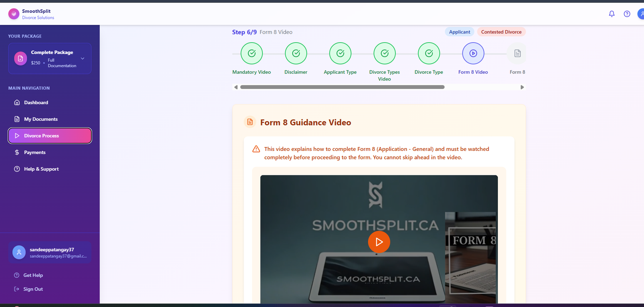Click the Get Help circle icon

(17, 275)
